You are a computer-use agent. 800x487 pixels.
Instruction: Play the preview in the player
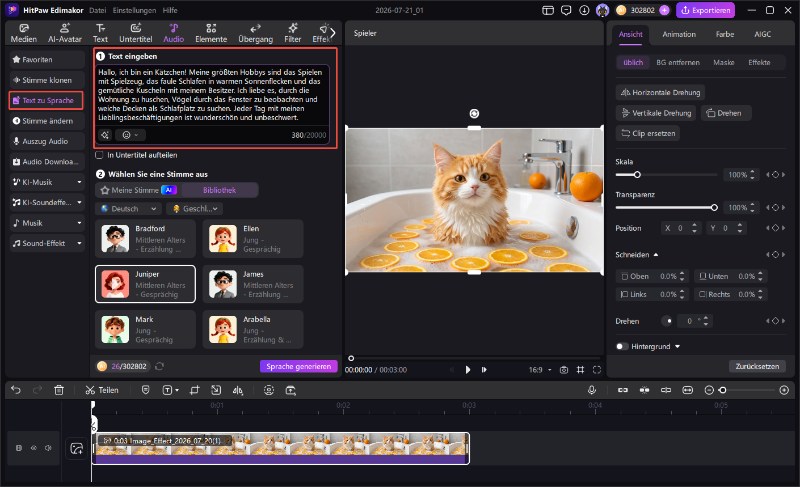[468, 370]
